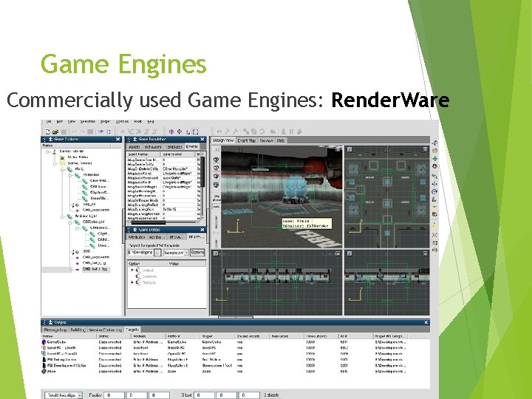The image size is (532, 399).
Task: Click the maximize icon of top-right viewport
Action: click(426, 149)
